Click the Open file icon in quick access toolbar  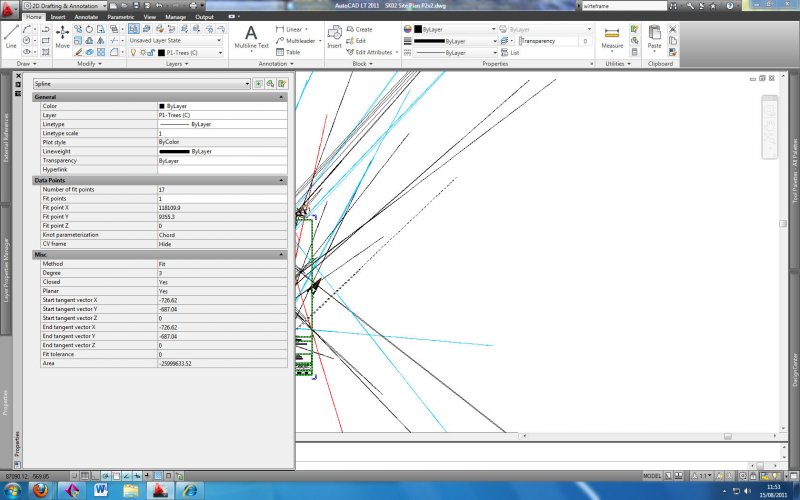click(x=124, y=6)
